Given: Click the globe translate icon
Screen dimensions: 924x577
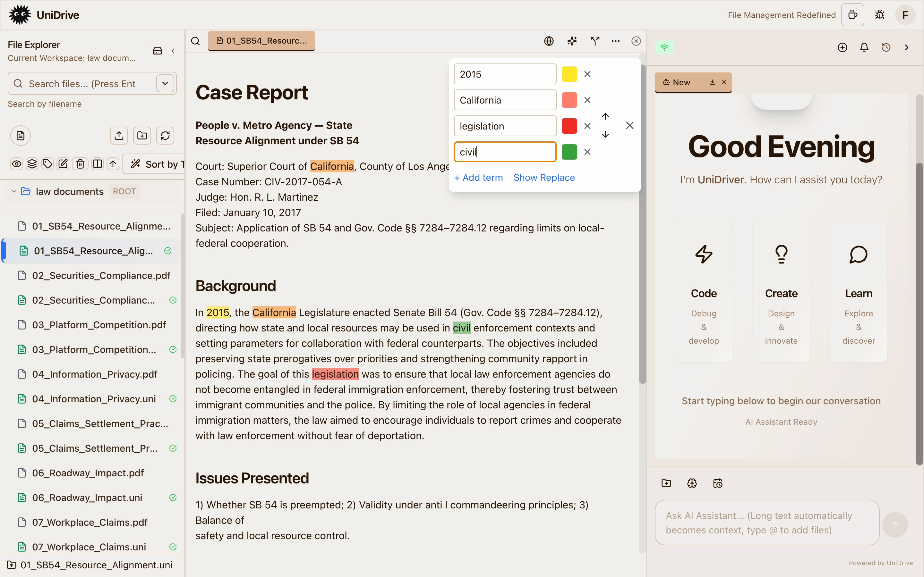Looking at the screenshot, I should coord(549,41).
